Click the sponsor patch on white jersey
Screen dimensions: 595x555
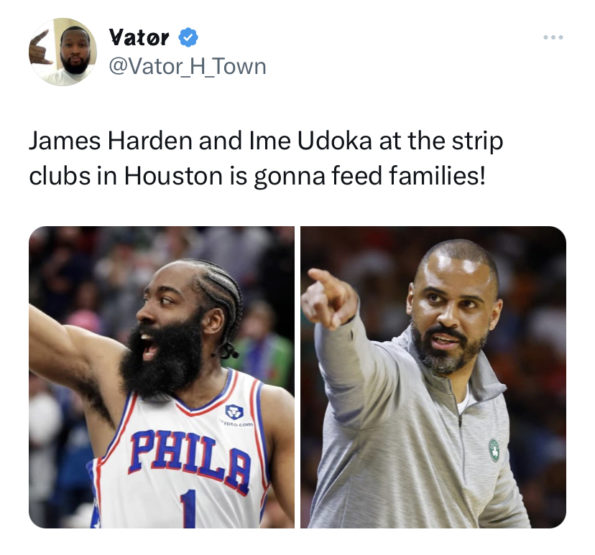click(x=234, y=412)
